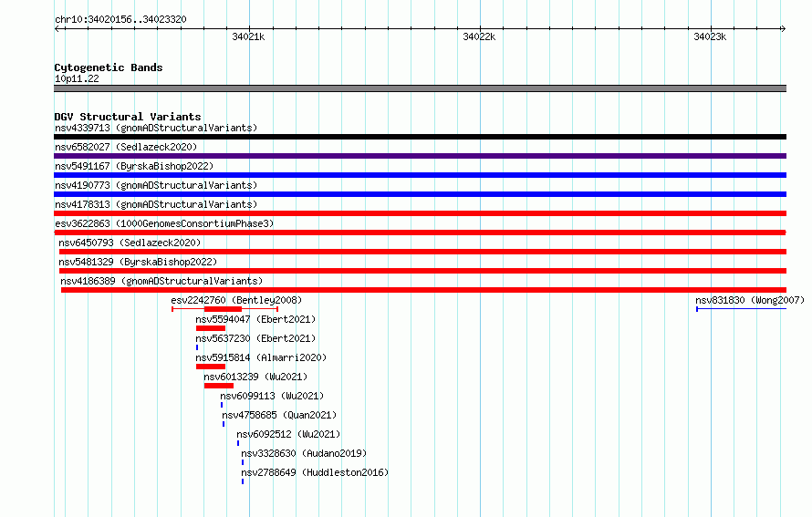
Task: Click the gray 10p11.22 cytogenetic band bar
Action: click(x=420, y=88)
